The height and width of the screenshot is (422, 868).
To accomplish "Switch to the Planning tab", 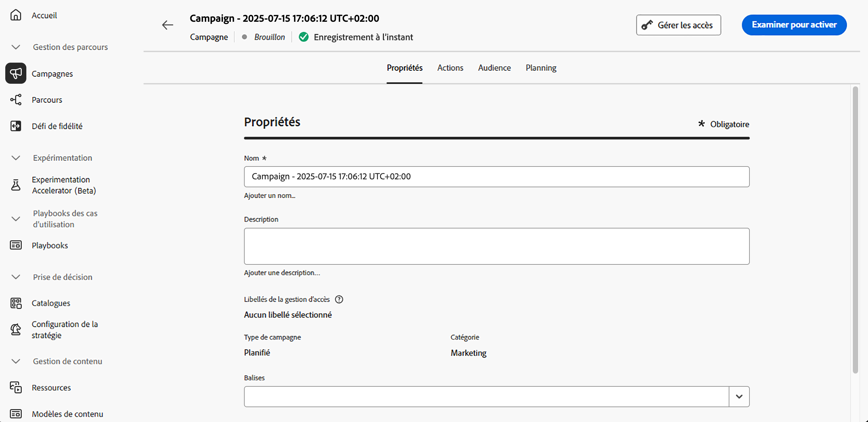I will point(541,68).
